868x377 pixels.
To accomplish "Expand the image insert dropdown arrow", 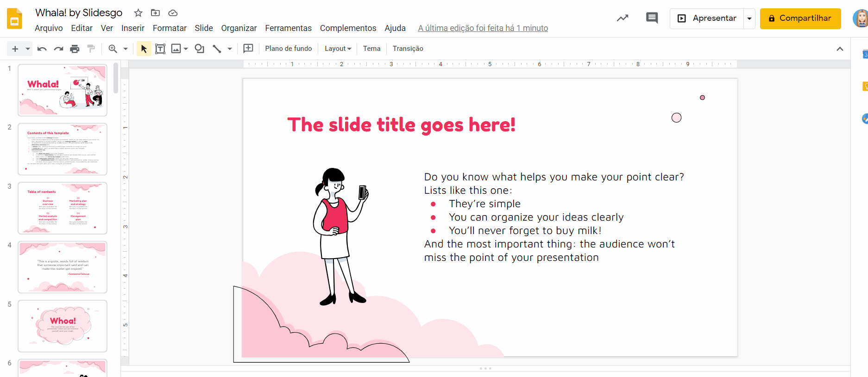I will coord(186,49).
